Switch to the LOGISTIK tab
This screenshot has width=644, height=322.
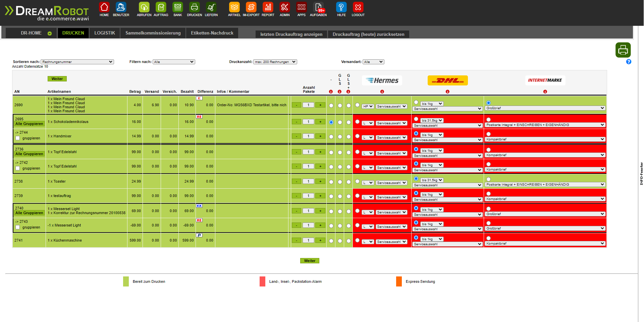[105, 33]
